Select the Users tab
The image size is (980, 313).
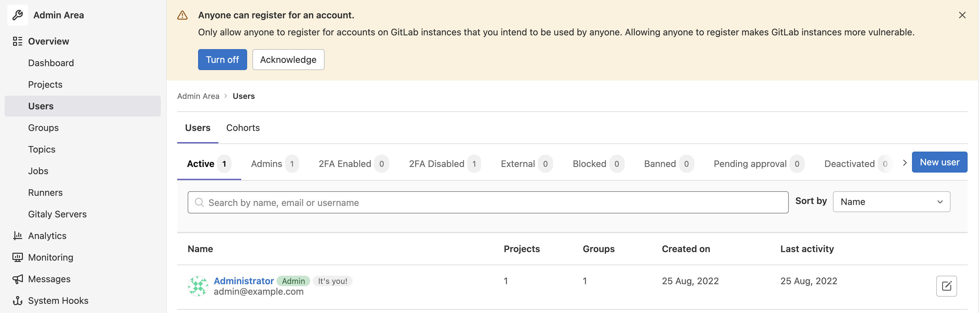197,128
